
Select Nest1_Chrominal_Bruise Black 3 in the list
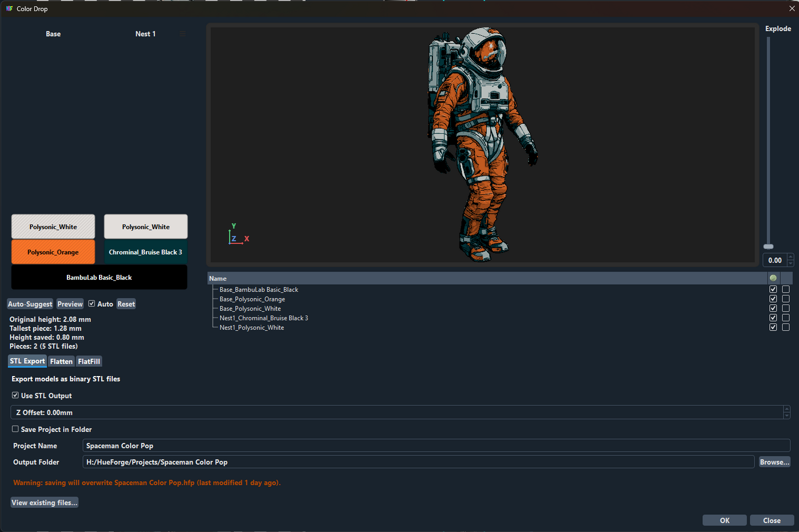(x=264, y=318)
